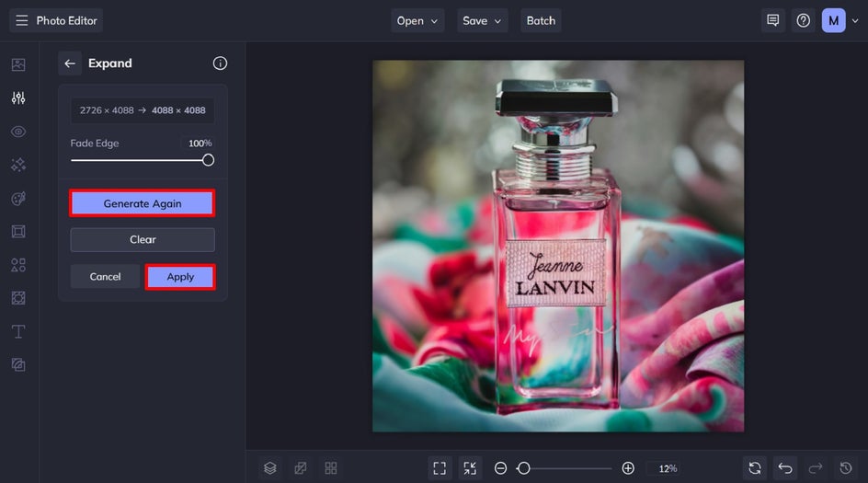Open the hamburger main menu
The height and width of the screenshot is (483, 868).
[x=21, y=20]
